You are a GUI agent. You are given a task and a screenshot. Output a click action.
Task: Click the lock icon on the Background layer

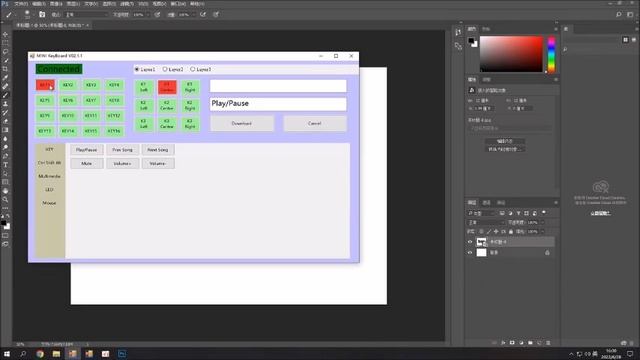547,253
